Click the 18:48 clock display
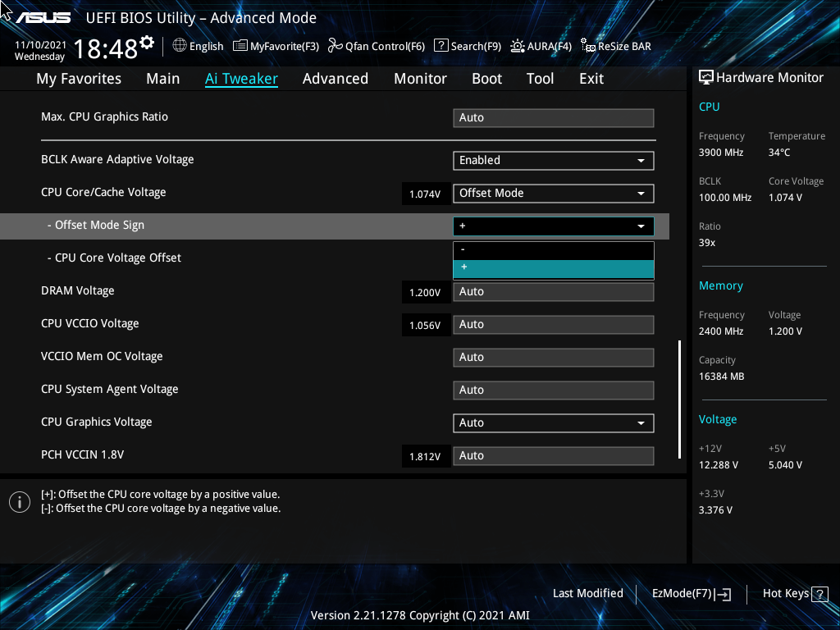The image size is (840, 630). point(106,50)
